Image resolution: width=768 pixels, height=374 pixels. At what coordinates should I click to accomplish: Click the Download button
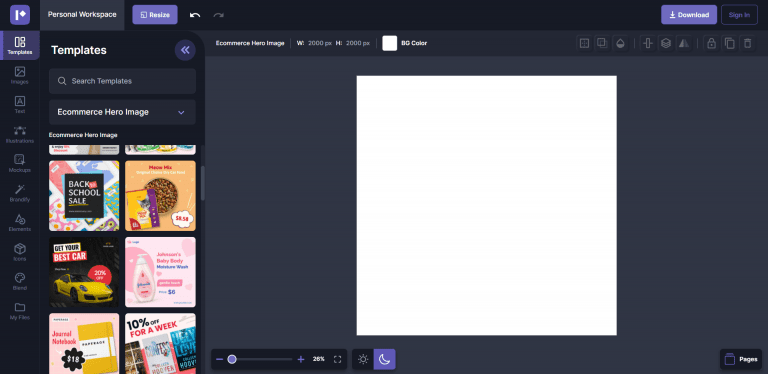pos(689,15)
